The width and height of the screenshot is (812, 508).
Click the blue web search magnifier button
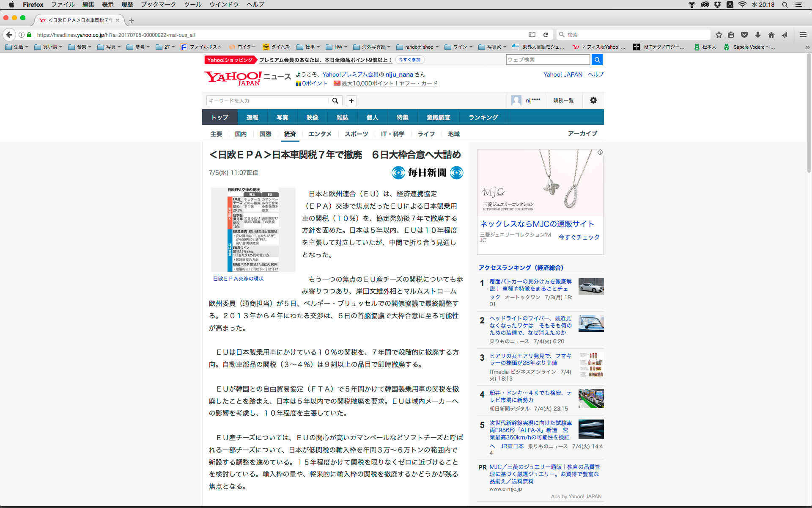pyautogui.click(x=597, y=60)
